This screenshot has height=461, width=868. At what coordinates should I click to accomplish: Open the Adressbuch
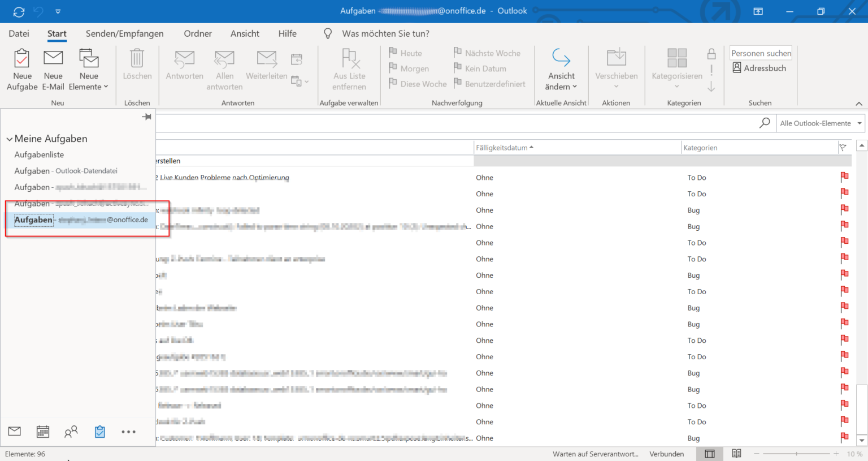point(760,67)
